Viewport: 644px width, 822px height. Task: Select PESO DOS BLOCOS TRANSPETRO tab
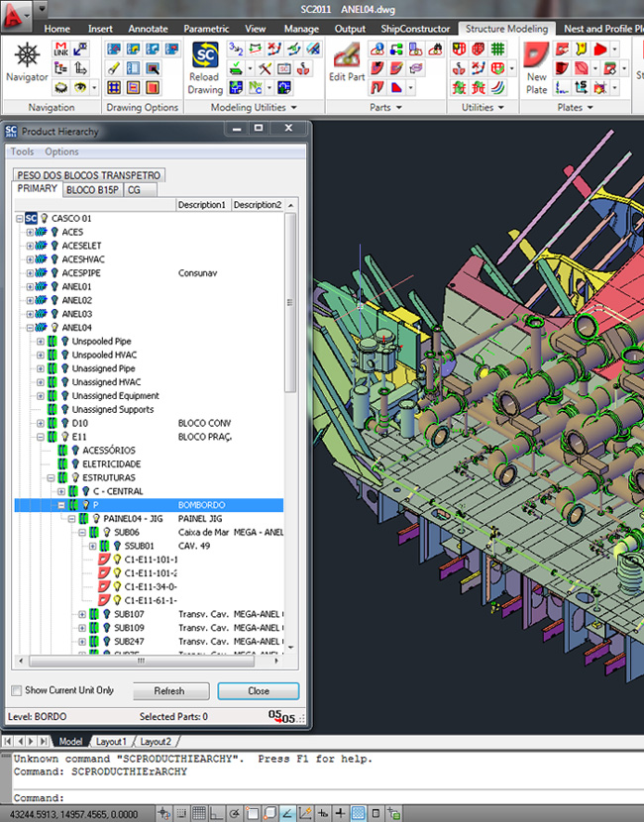(88, 175)
